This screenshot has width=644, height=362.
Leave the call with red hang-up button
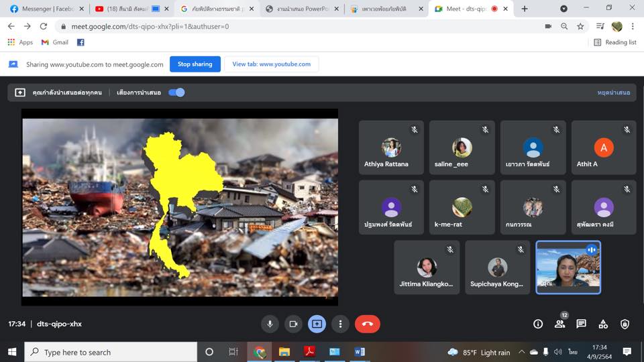point(367,324)
